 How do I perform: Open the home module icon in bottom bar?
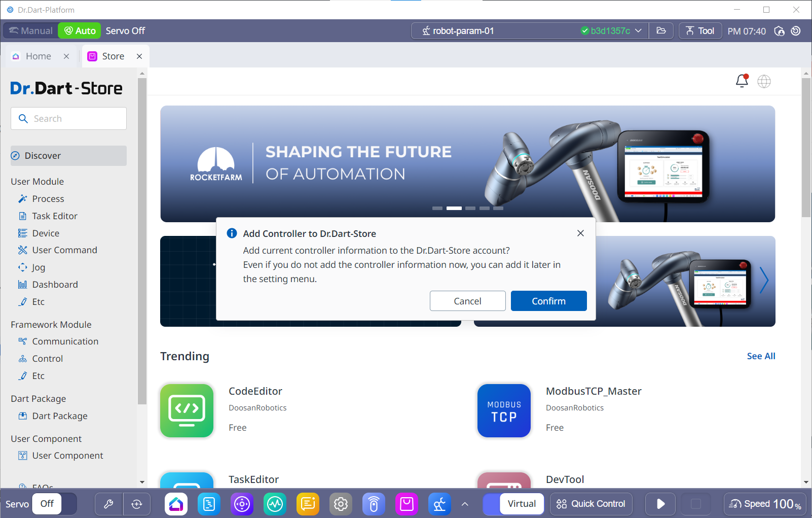[x=176, y=504]
